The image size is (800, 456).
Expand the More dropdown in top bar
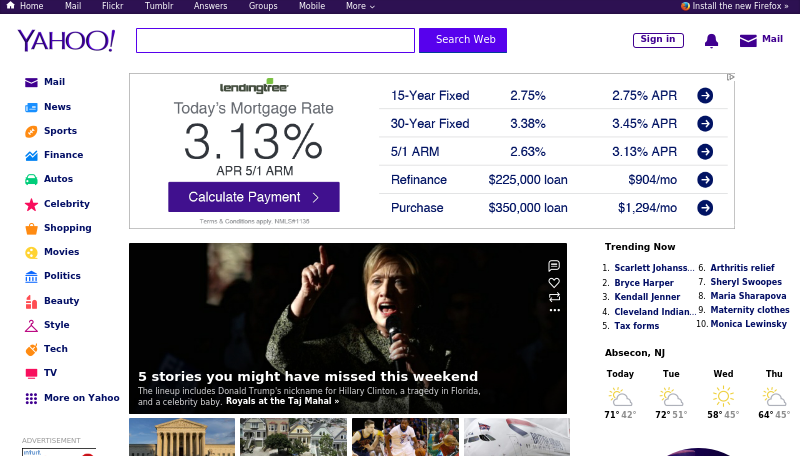(x=360, y=6)
